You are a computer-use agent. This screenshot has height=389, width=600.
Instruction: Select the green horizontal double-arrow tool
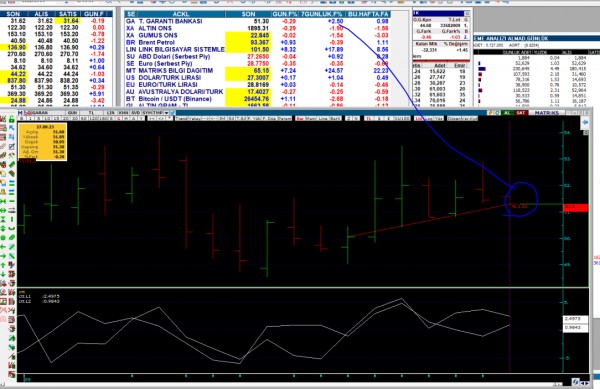3,210
